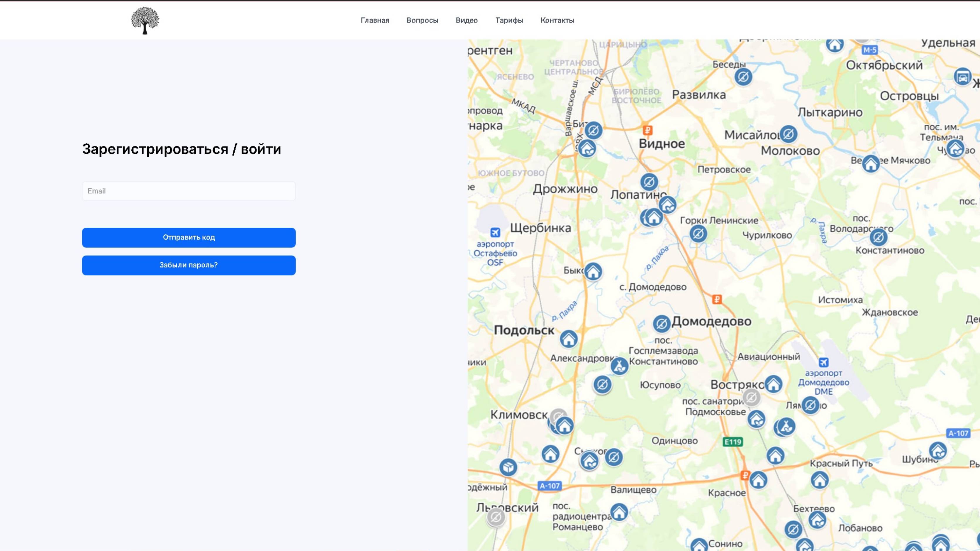Click the tent marker near Aleksandrovka
Viewport: 980px width, 551px height.
(619, 366)
